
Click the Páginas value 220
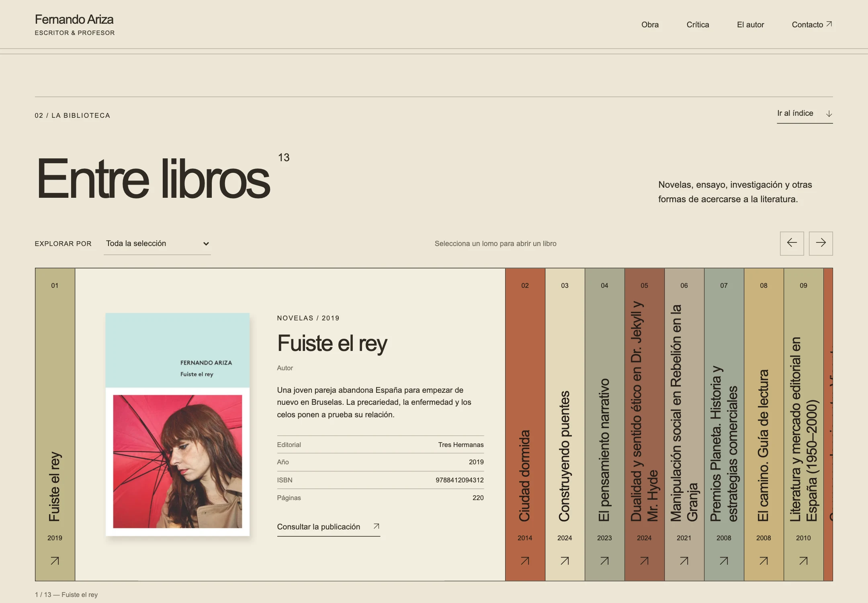(x=478, y=498)
